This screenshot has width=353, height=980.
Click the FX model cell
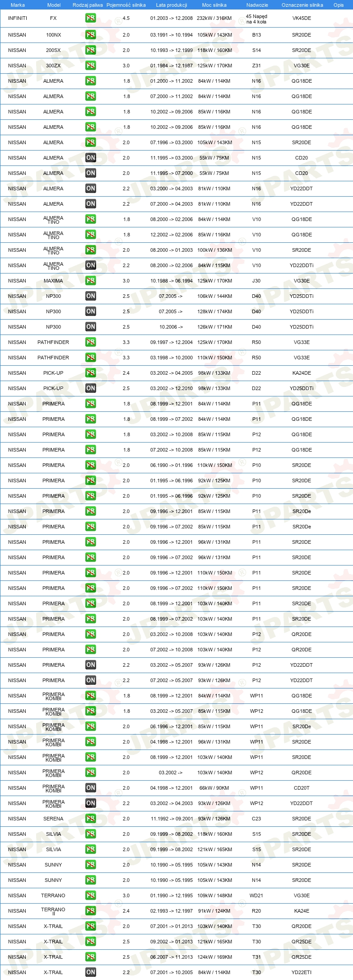[53, 19]
